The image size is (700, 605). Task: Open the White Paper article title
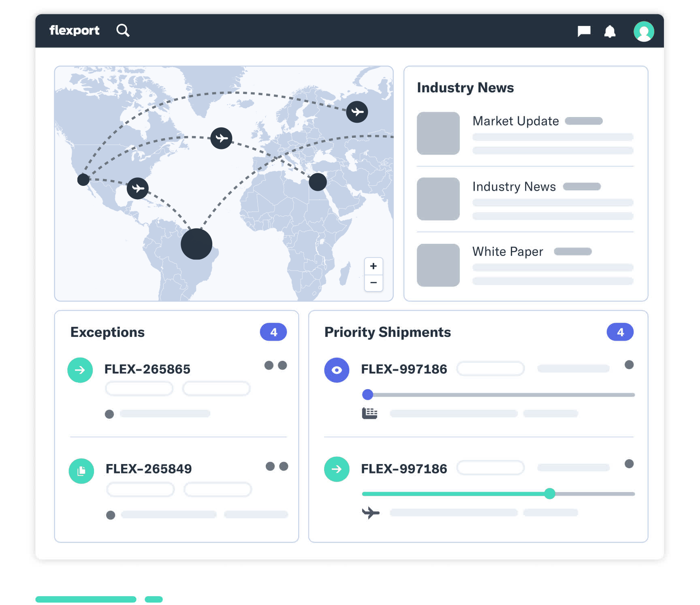click(508, 251)
